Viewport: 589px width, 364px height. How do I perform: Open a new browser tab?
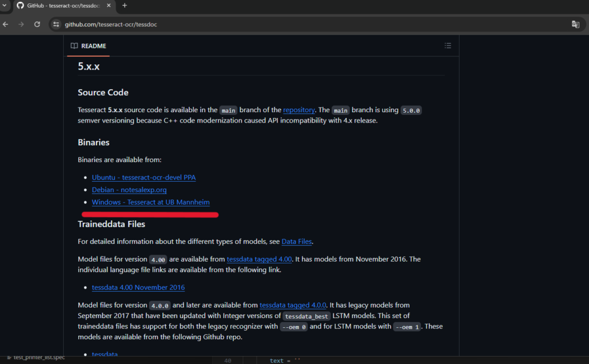[125, 6]
